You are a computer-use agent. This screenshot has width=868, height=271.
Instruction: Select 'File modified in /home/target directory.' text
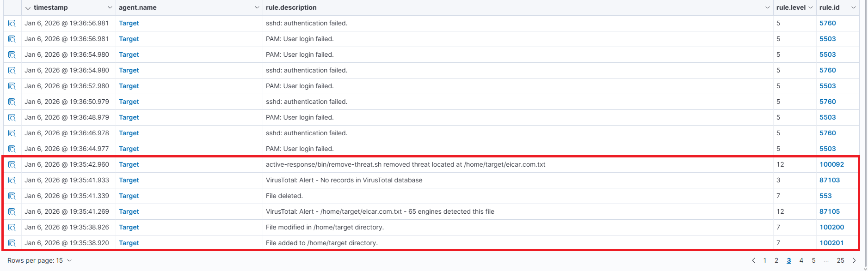(325, 227)
